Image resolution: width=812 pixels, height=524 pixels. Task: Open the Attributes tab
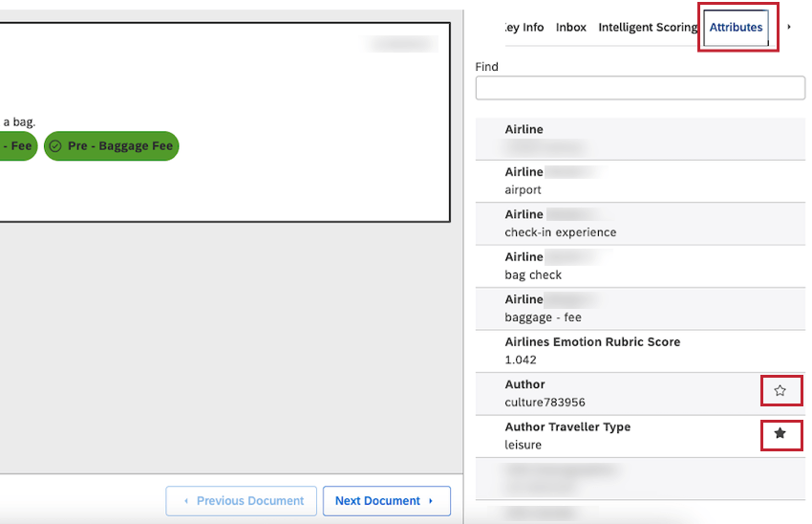(x=736, y=28)
